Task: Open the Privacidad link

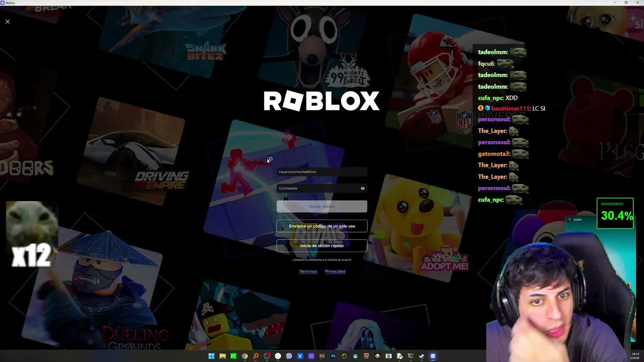Action: [335, 271]
